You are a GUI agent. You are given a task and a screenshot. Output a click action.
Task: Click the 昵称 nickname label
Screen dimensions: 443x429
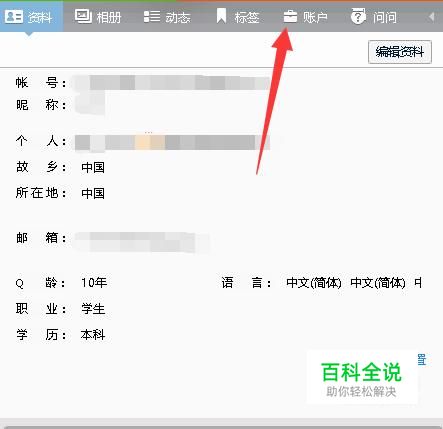tap(41, 105)
